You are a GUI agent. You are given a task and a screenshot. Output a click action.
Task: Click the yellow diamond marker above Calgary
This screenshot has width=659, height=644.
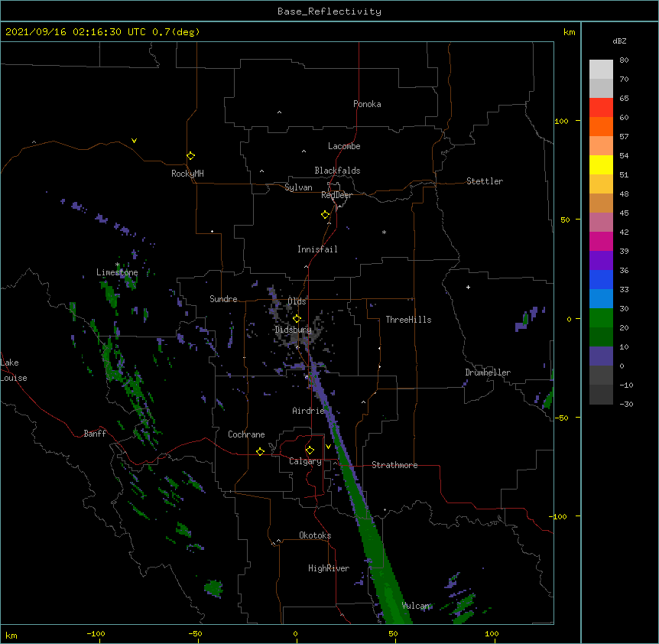click(310, 450)
